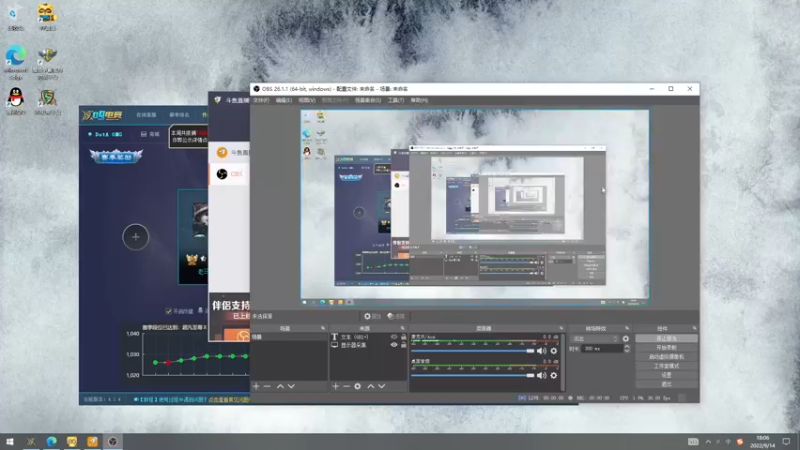The height and width of the screenshot is (450, 800).
Task: Click 启动虚拟摄像机 button
Action: click(x=666, y=357)
